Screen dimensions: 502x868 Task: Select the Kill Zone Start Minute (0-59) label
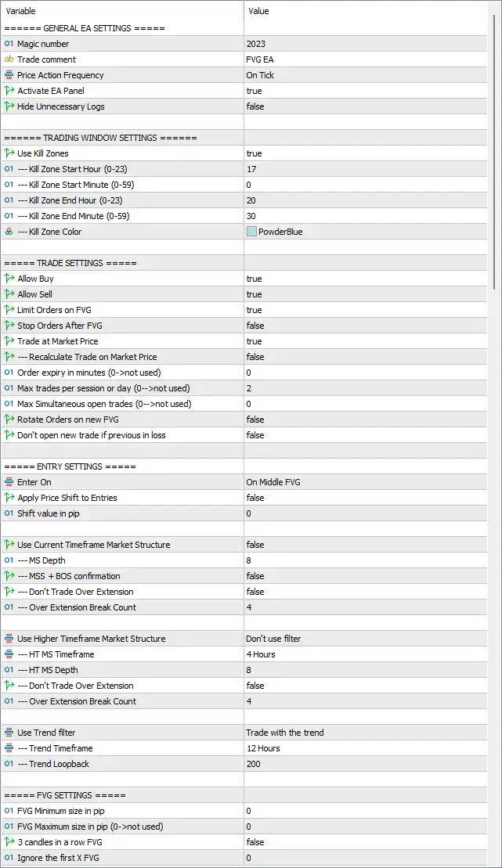(76, 185)
